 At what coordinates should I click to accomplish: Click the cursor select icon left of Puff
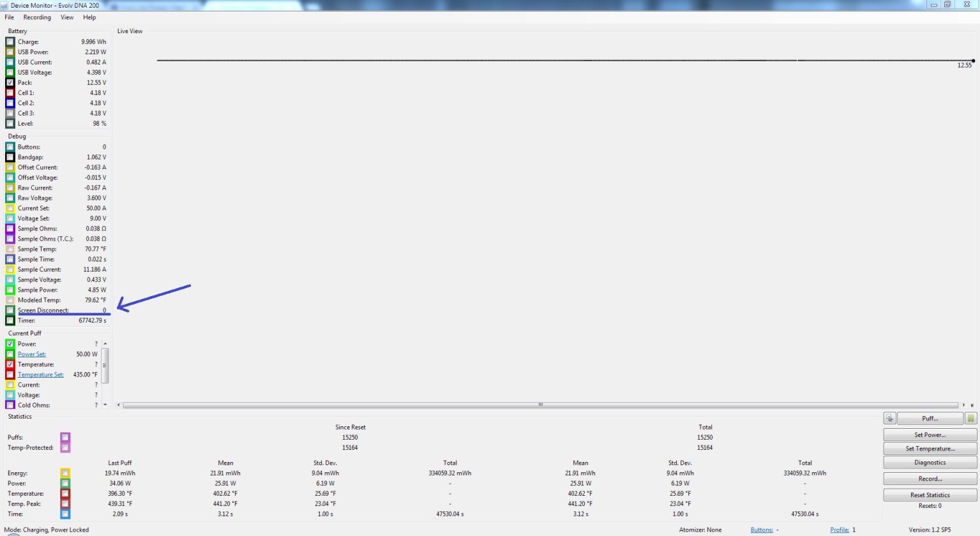[x=889, y=419]
